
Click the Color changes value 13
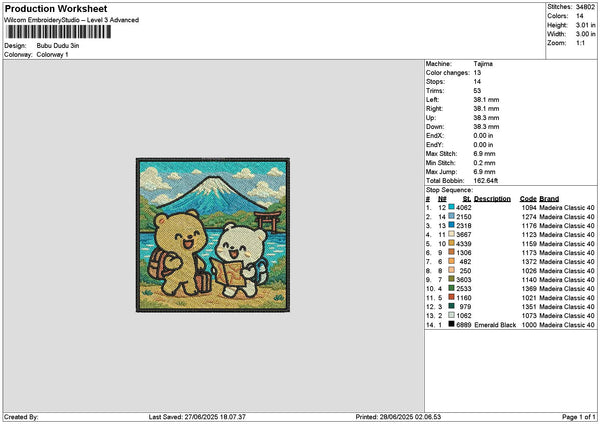coord(477,73)
